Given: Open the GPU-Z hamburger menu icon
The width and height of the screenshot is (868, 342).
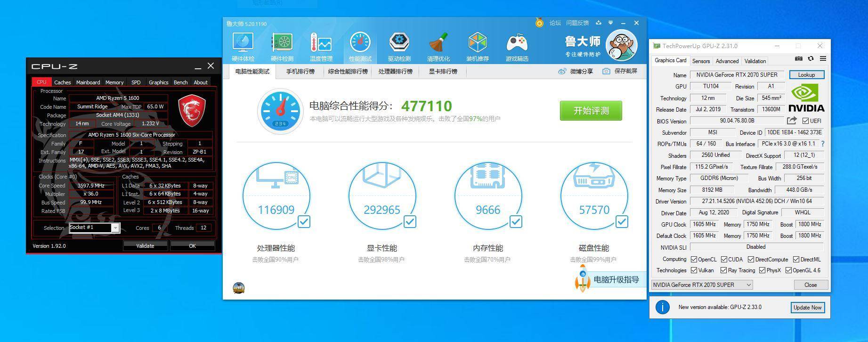Looking at the screenshot, I should pos(823,58).
